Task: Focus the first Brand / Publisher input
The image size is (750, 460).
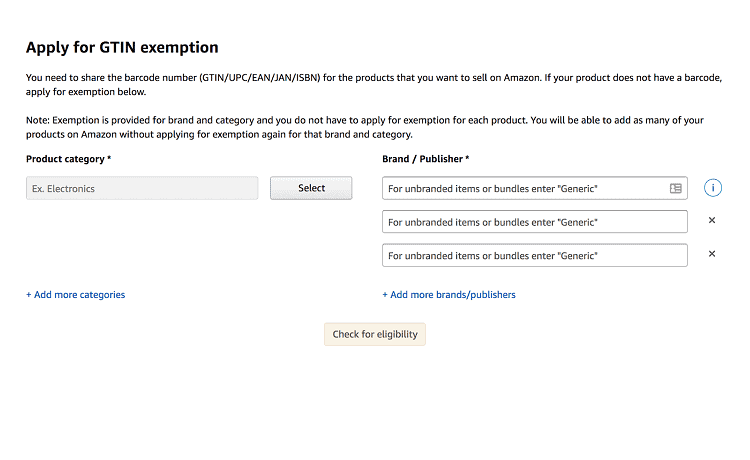Action: tap(535, 188)
